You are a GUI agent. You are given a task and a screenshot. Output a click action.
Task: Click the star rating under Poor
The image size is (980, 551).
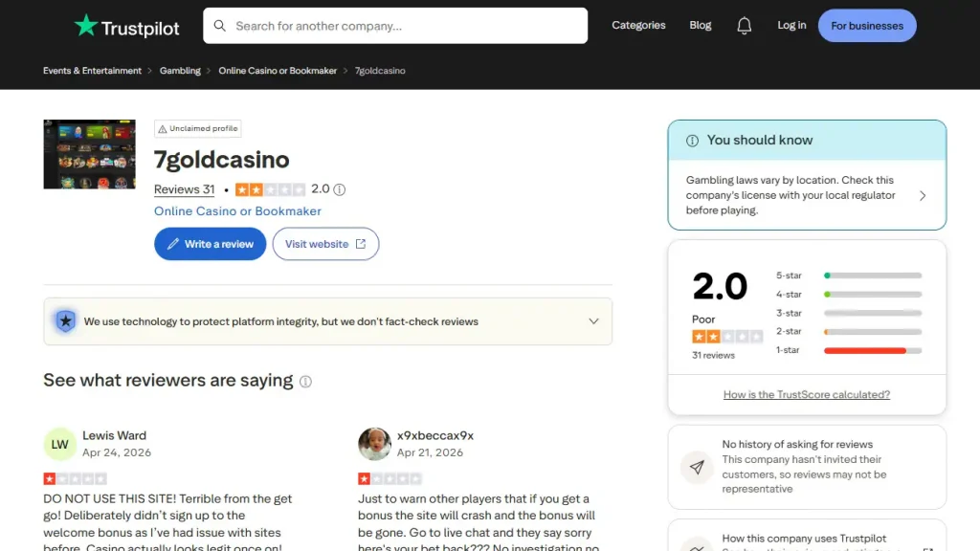coord(727,337)
